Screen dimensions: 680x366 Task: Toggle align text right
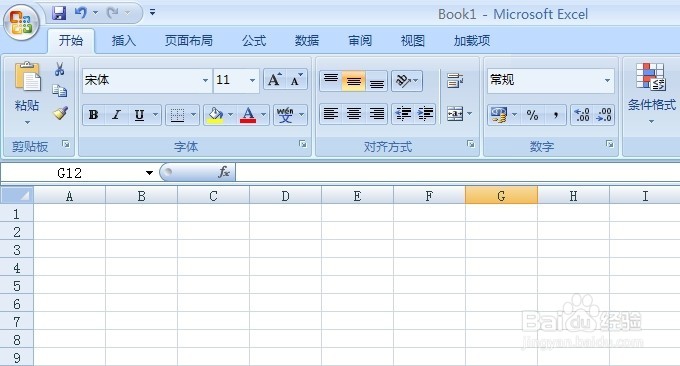click(x=376, y=114)
